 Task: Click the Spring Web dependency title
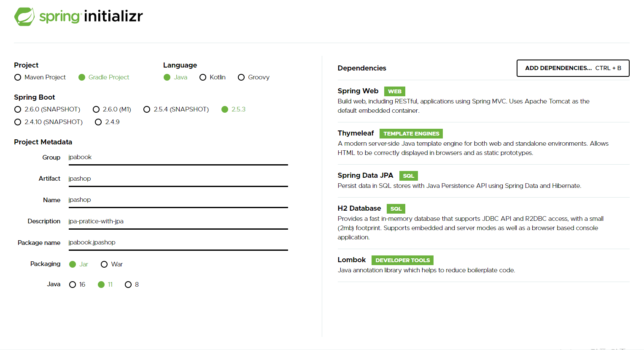(x=358, y=91)
